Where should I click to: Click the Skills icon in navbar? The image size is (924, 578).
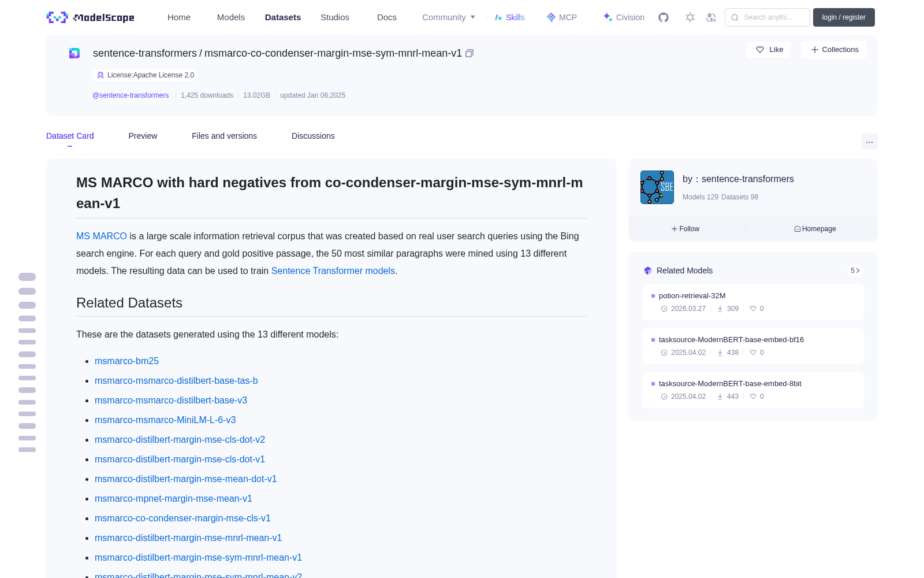(x=498, y=17)
